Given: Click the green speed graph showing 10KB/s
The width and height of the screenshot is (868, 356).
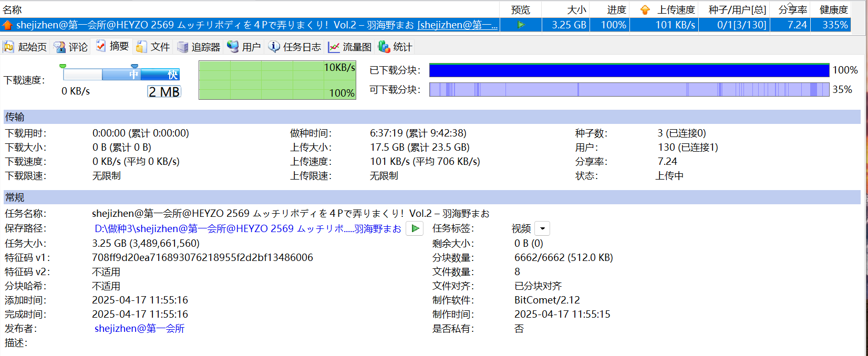Looking at the screenshot, I should pos(277,80).
